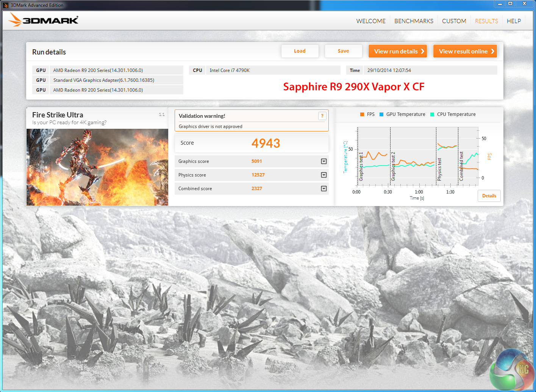Click the Combined score value 2327

[257, 189]
